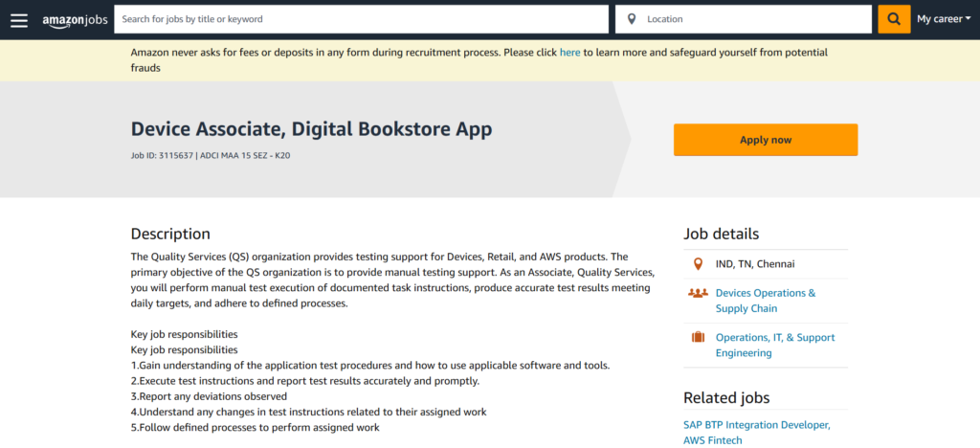The width and height of the screenshot is (980, 448).
Task: Open the hamburger navigation menu
Action: coord(19,19)
